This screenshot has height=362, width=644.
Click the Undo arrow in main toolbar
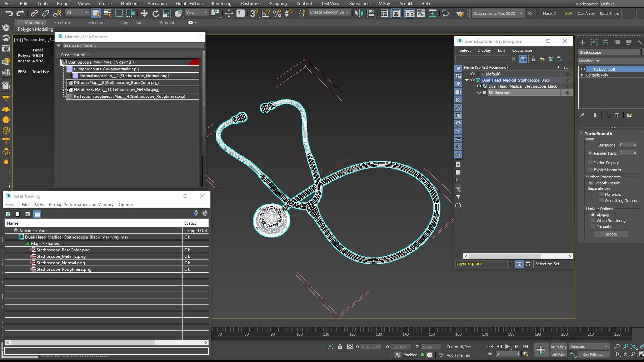pos(9,13)
